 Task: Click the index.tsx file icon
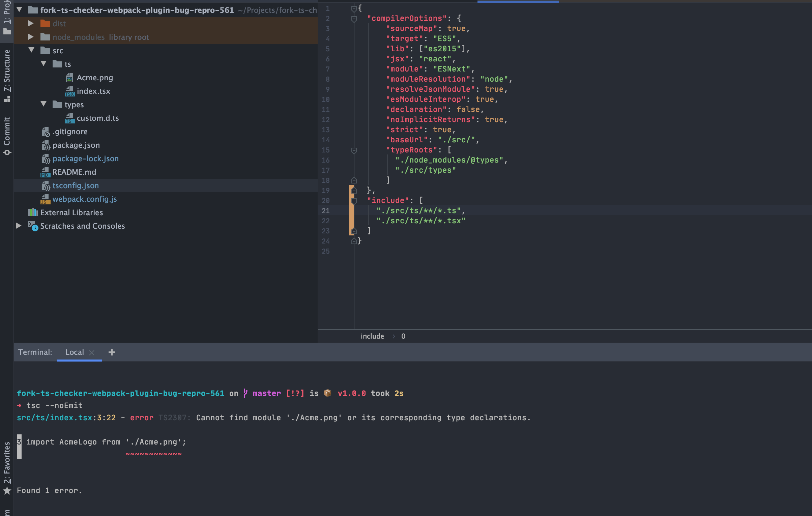tap(69, 91)
